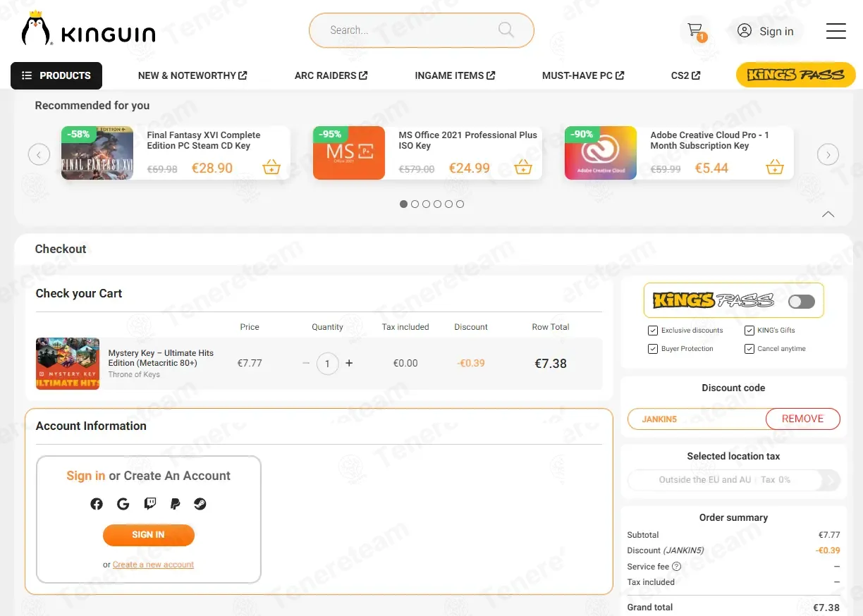
Task: Collapse the Recommended for you section
Action: pyautogui.click(x=828, y=214)
